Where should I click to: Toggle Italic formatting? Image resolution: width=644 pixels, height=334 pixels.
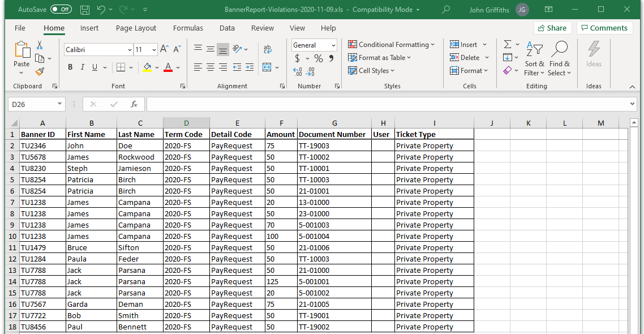point(83,67)
